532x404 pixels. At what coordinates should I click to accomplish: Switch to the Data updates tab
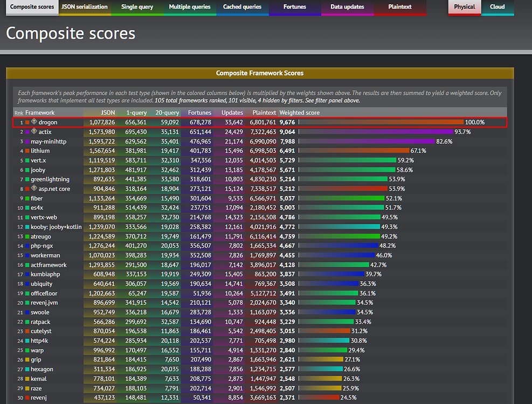pyautogui.click(x=347, y=7)
